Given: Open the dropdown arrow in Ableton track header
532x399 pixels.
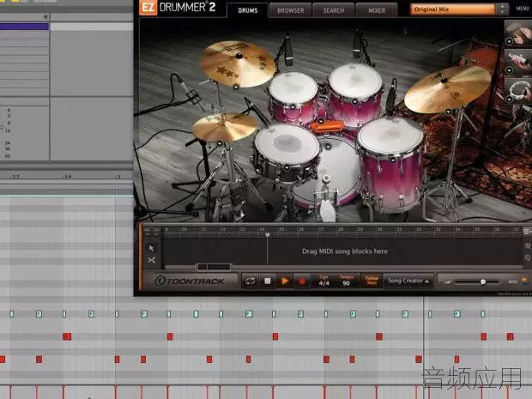Looking at the screenshot, I should pos(45,16).
